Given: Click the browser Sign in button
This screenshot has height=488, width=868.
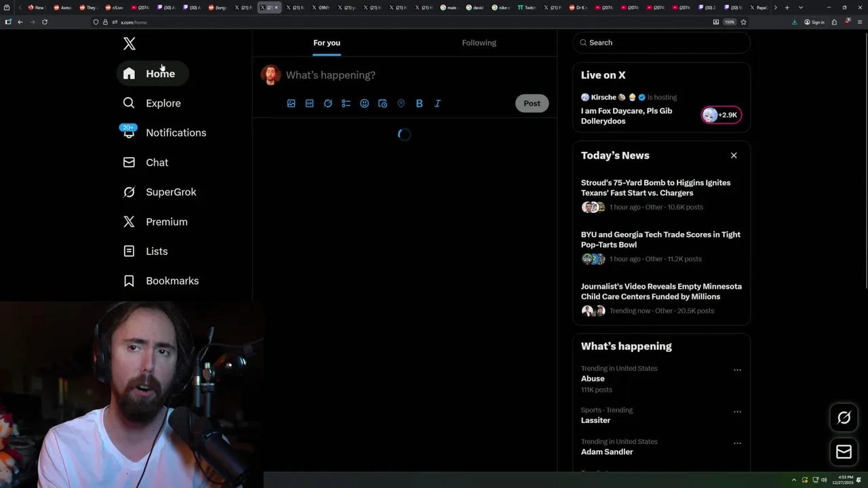Looking at the screenshot, I should pyautogui.click(x=814, y=22).
